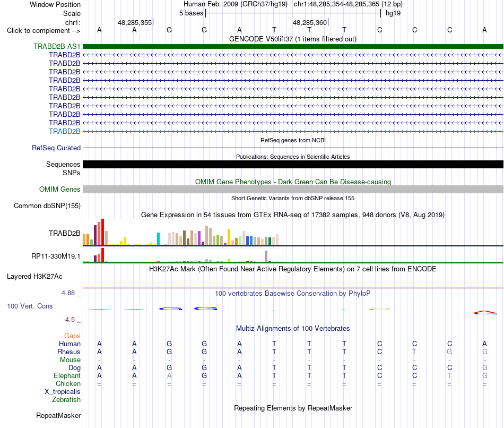Image resolution: width=504 pixels, height=428 pixels.
Task: Click the RefSeq Curated horizontal gene line
Action: (293, 148)
